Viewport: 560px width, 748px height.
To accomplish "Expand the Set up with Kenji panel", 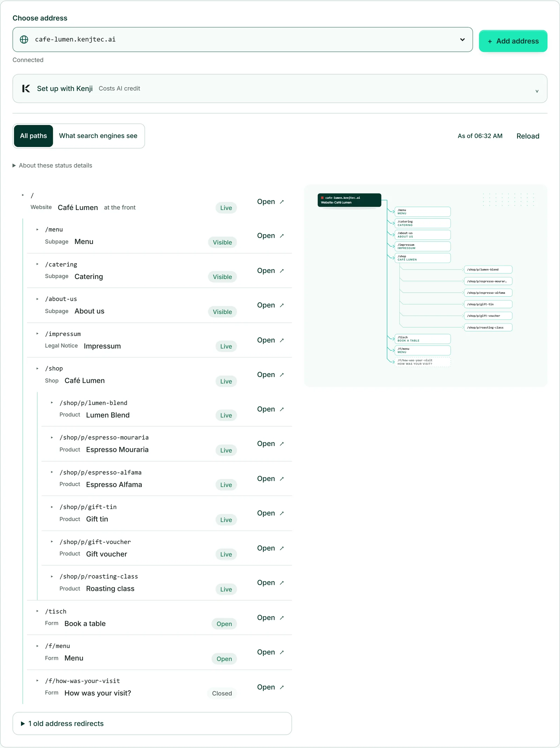I will point(280,89).
